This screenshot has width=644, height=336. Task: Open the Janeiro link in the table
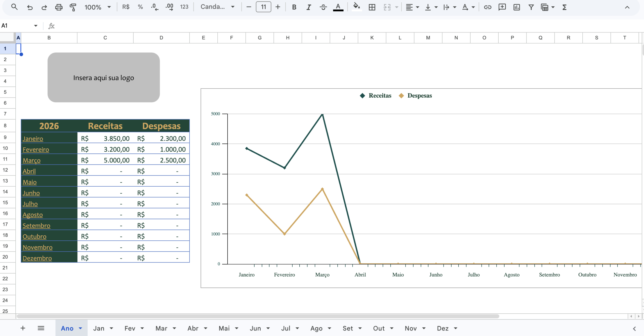pyautogui.click(x=33, y=139)
